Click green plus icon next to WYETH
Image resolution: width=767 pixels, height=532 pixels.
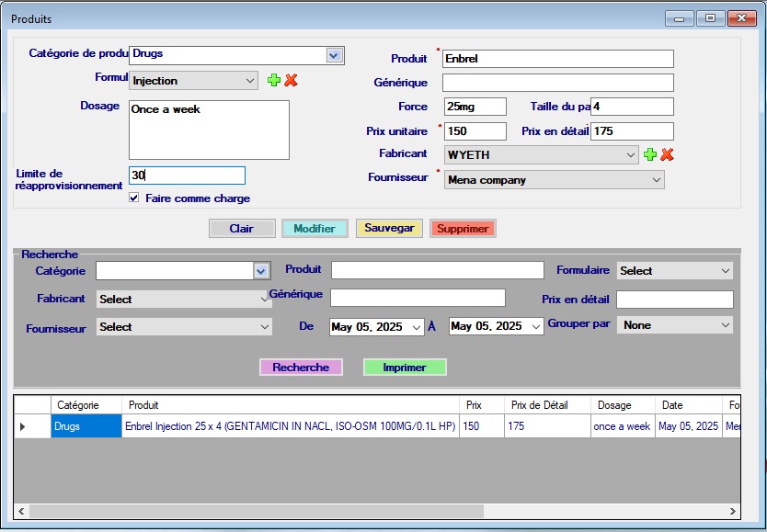point(650,155)
